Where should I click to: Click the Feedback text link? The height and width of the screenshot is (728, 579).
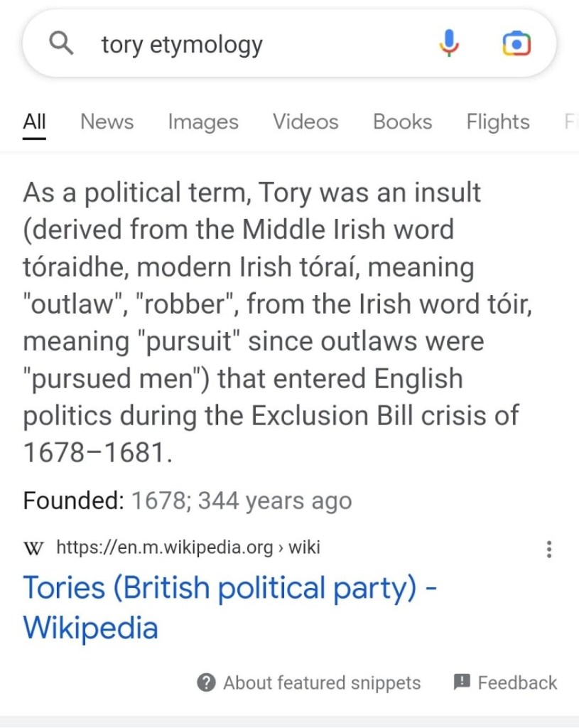coord(517,683)
